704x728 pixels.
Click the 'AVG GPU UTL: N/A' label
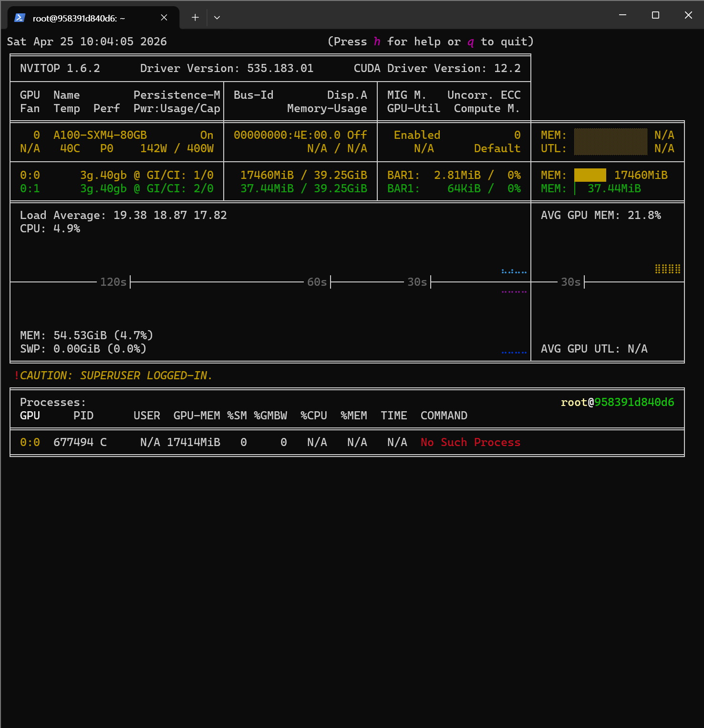coord(594,349)
